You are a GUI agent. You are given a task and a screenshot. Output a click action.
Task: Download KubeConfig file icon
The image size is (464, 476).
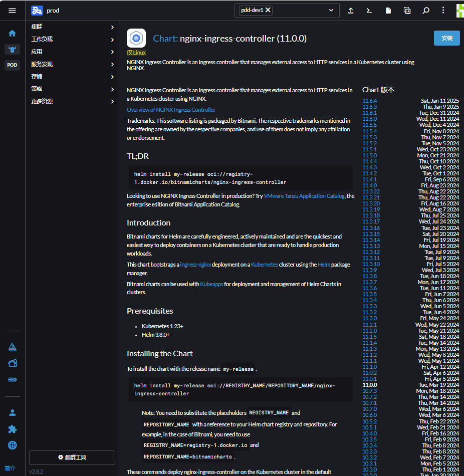(388, 11)
